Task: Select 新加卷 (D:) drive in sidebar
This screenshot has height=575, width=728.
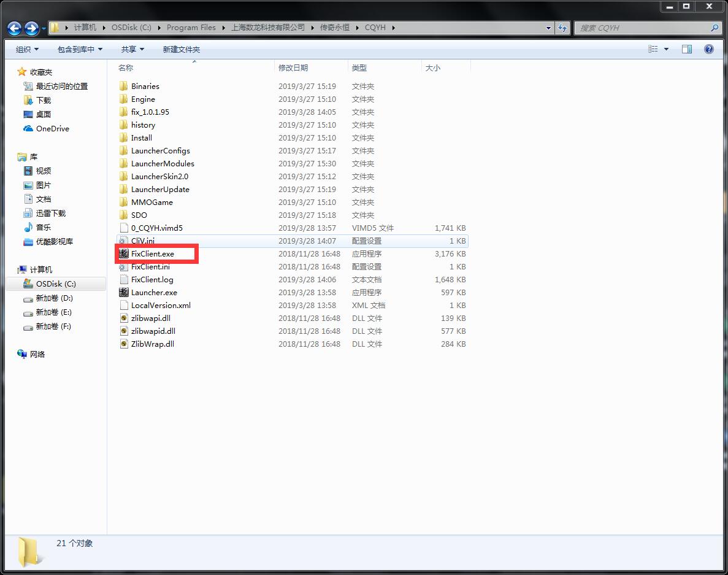Action: 54,298
